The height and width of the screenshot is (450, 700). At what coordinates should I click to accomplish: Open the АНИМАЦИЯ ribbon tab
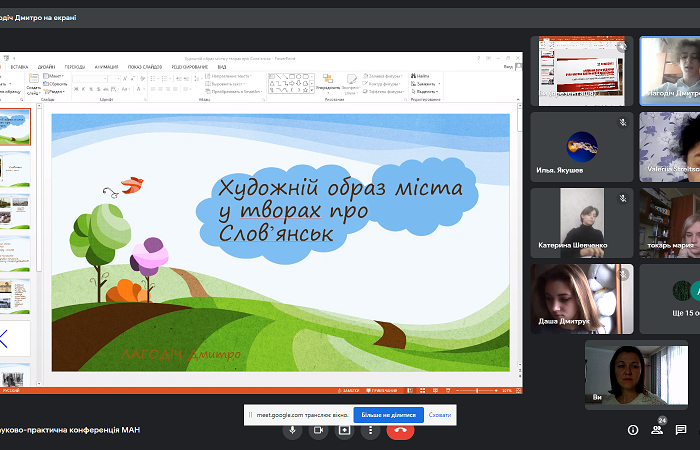pos(107,67)
